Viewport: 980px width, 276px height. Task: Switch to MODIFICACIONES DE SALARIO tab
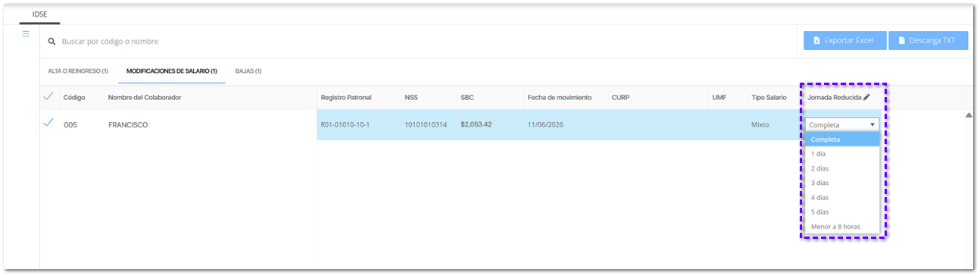[x=172, y=71]
